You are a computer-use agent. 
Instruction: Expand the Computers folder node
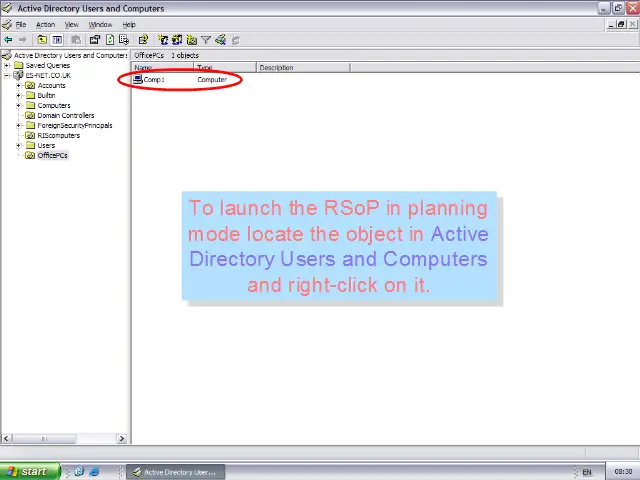click(x=18, y=105)
